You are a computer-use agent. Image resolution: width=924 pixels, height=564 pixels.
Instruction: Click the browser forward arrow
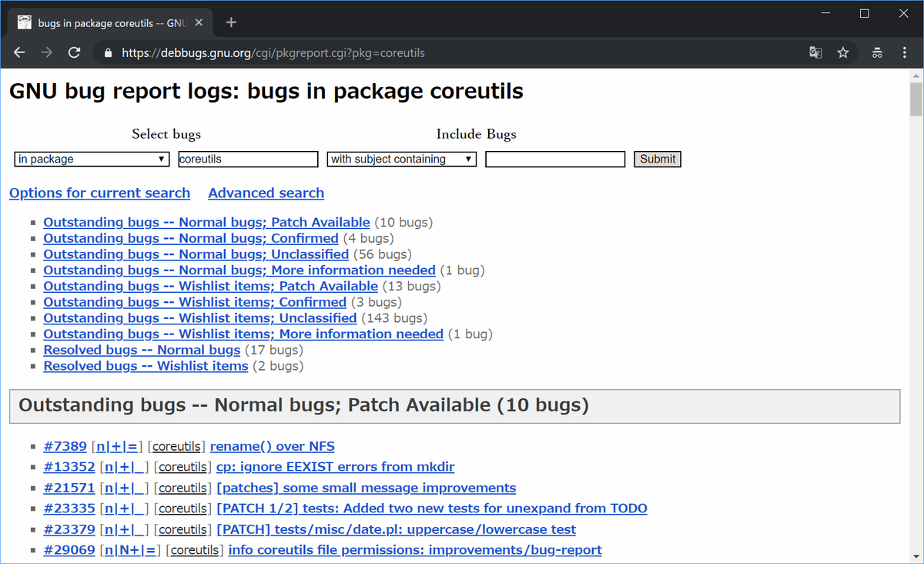coord(47,53)
